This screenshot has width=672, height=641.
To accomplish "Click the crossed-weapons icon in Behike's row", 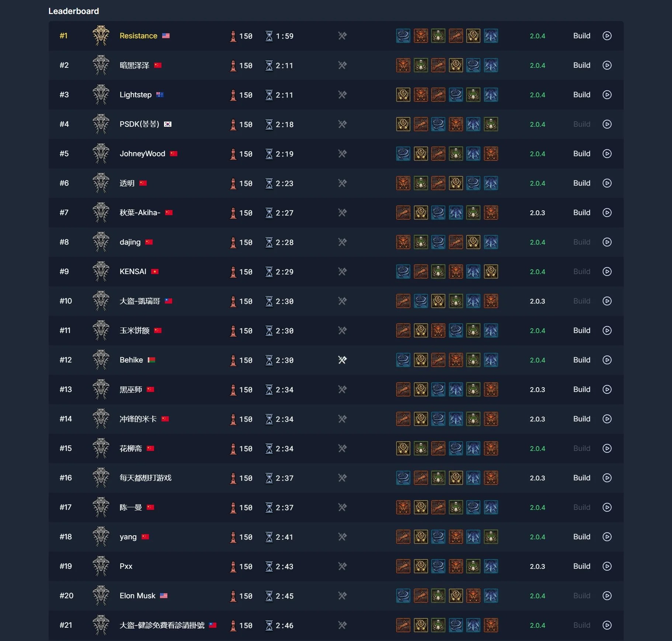I will click(342, 360).
